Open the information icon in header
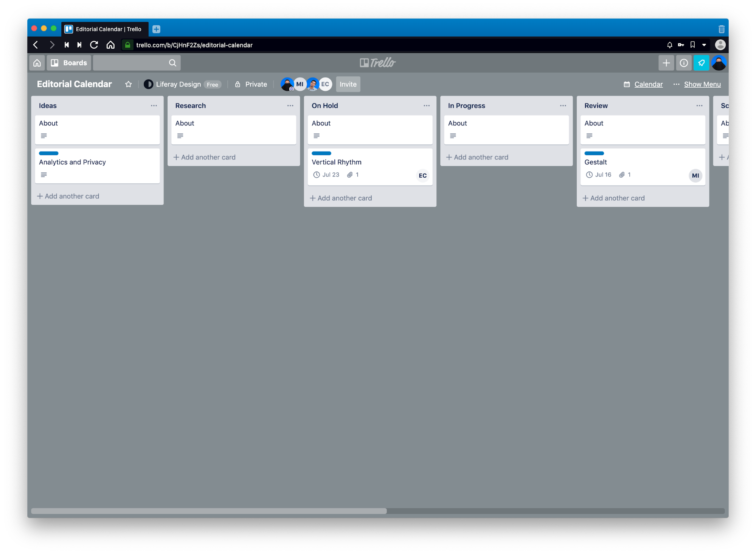This screenshot has width=756, height=554. pyautogui.click(x=683, y=63)
